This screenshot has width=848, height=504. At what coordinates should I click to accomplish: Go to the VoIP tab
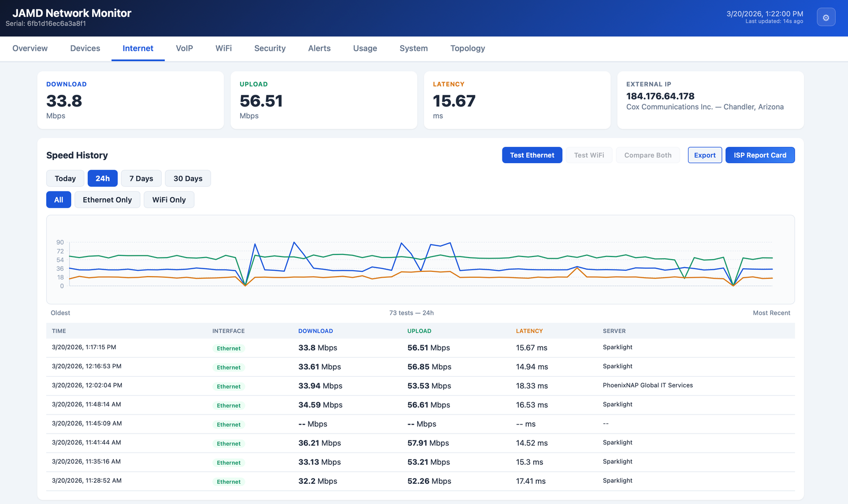184,48
